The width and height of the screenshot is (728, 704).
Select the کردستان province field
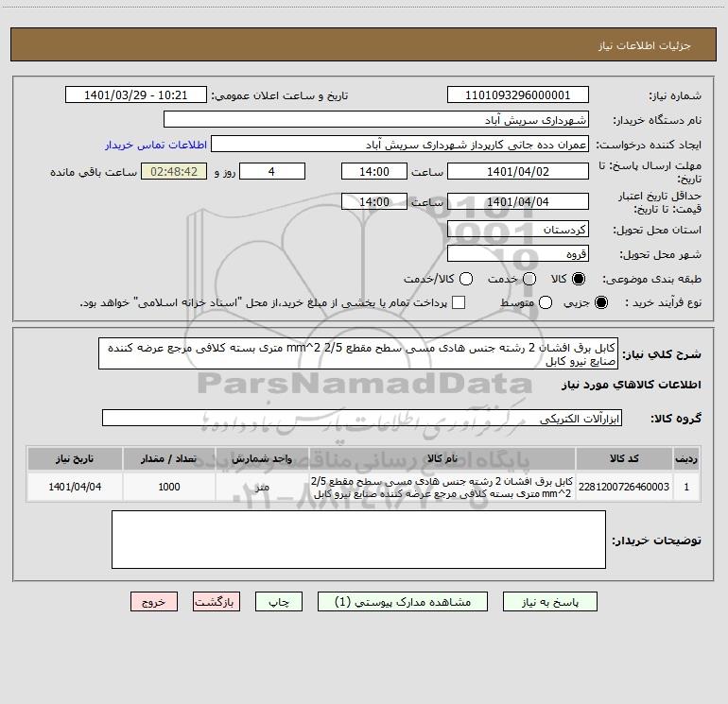(518, 230)
